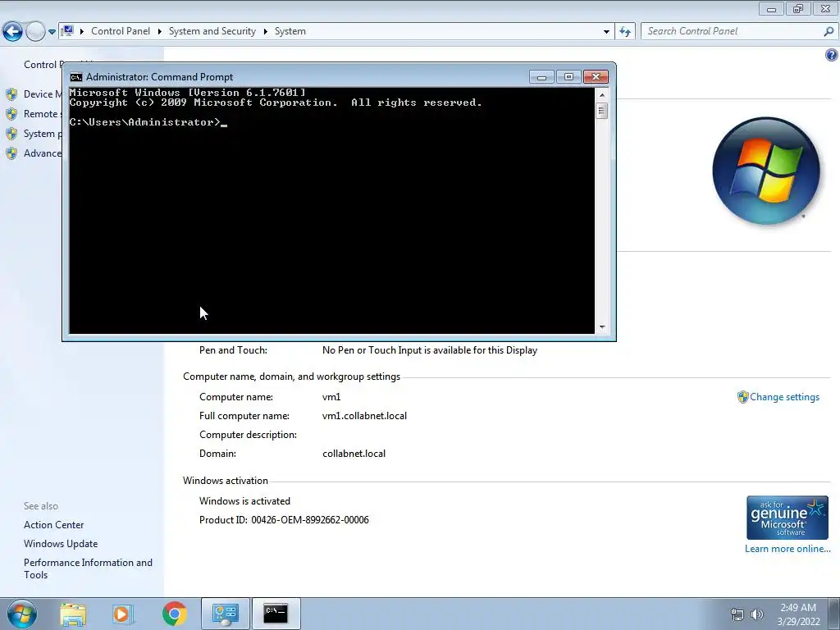This screenshot has height=630, width=840.
Task: Open Help with the blue question mark
Action: click(832, 55)
